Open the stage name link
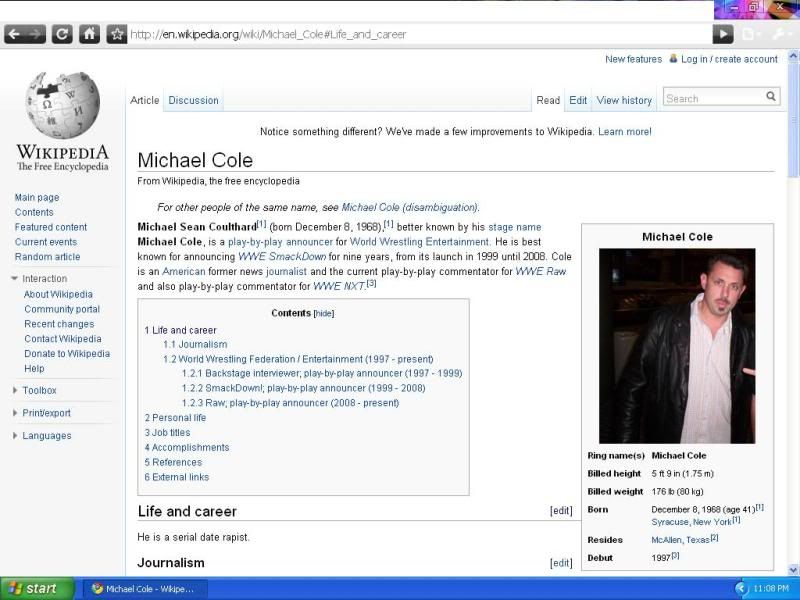800x600 pixels. click(515, 227)
